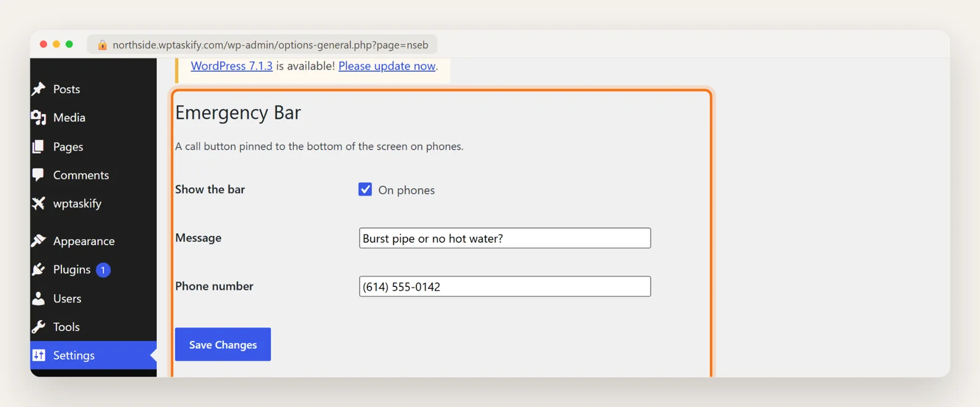Click the Plugins update count badge

click(x=104, y=270)
